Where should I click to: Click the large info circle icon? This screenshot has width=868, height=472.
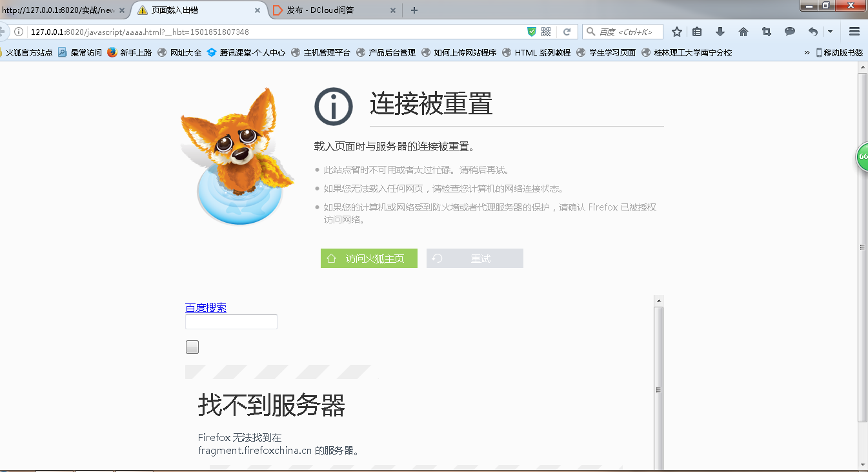point(334,106)
